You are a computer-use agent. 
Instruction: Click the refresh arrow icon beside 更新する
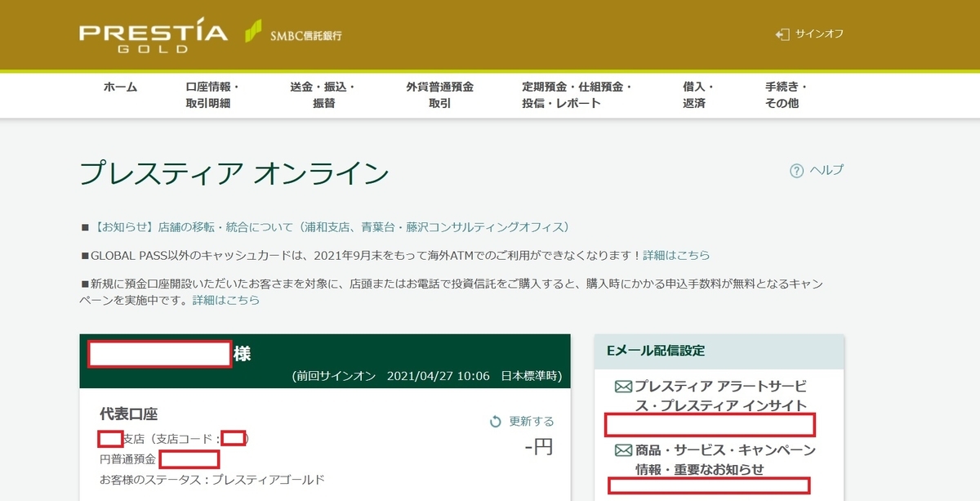(495, 422)
